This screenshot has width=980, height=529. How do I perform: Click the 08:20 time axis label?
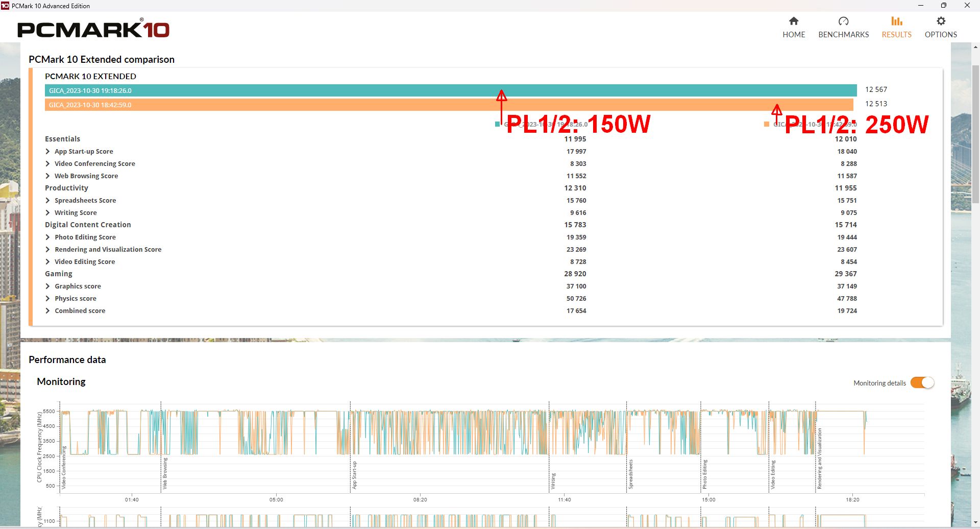[x=420, y=499]
